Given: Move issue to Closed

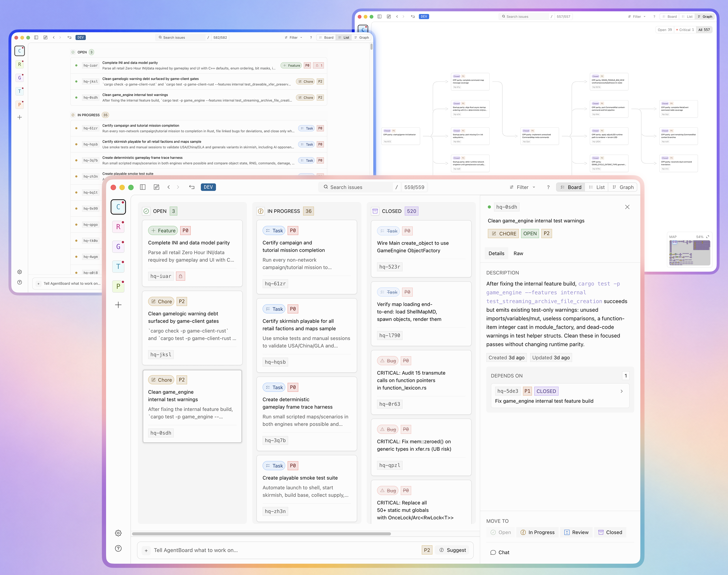Looking at the screenshot, I should pos(610,532).
